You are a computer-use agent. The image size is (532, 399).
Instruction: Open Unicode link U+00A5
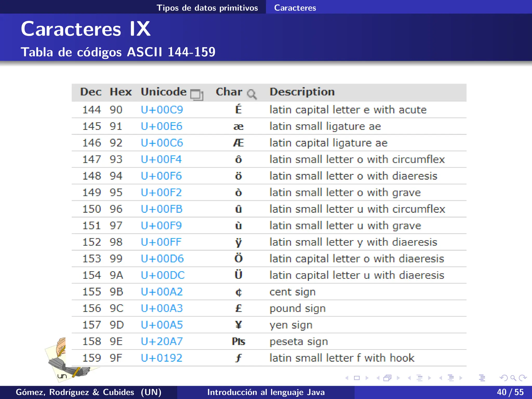pos(162,325)
